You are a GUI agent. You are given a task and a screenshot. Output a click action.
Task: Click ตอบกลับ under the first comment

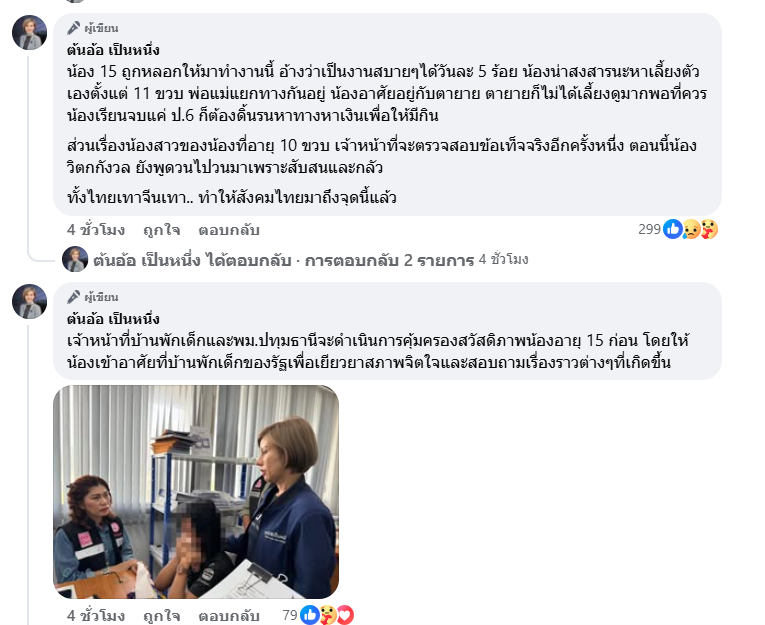pos(229,230)
